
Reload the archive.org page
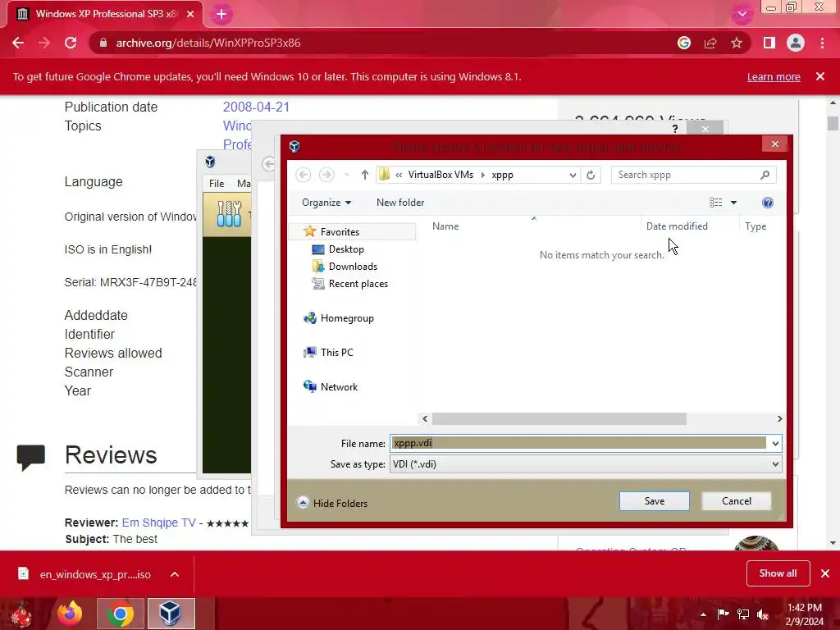[71, 43]
